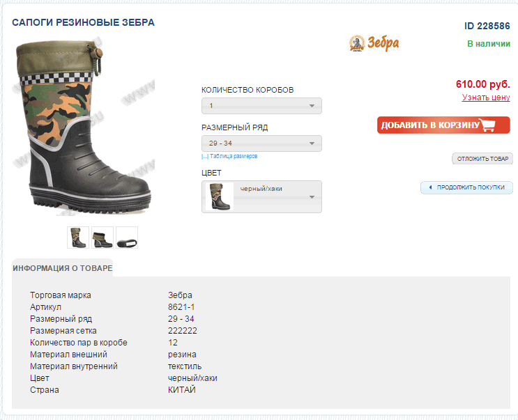This screenshot has height=420, width=518.
Task: Select the upright boot thumbnail
Action: (x=78, y=238)
